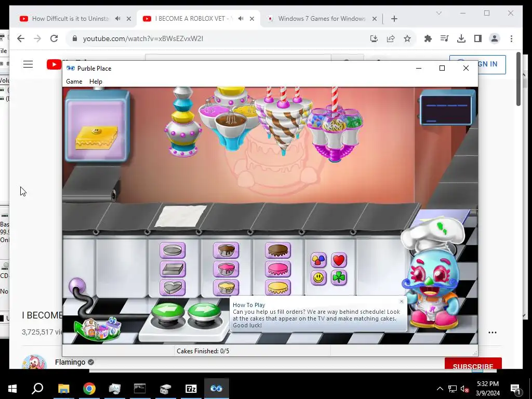Image resolution: width=532 pixels, height=399 pixels.
Task: Show hidden system tray icons
Action: (440, 389)
